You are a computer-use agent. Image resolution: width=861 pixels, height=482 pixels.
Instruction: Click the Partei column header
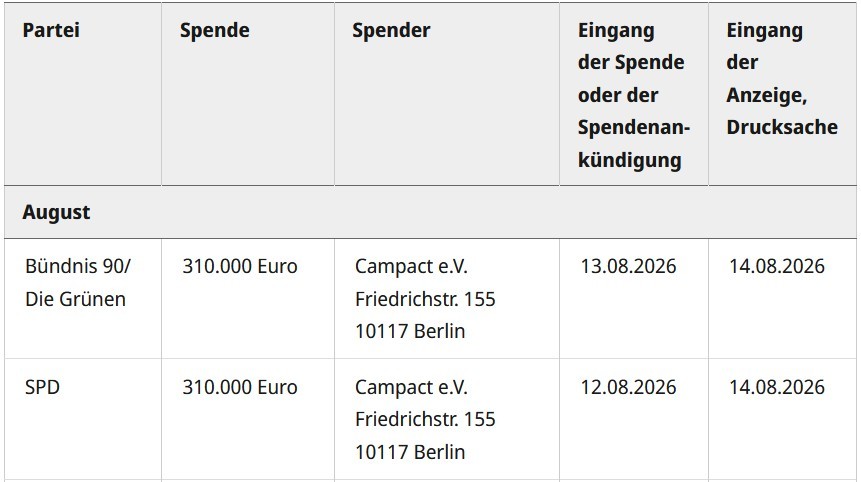pyautogui.click(x=51, y=30)
